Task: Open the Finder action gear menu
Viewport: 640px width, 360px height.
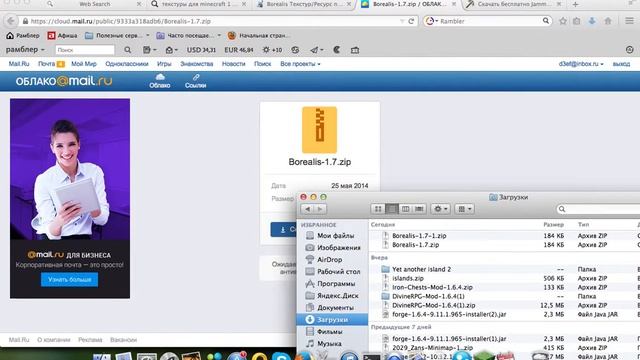Action: [440, 209]
